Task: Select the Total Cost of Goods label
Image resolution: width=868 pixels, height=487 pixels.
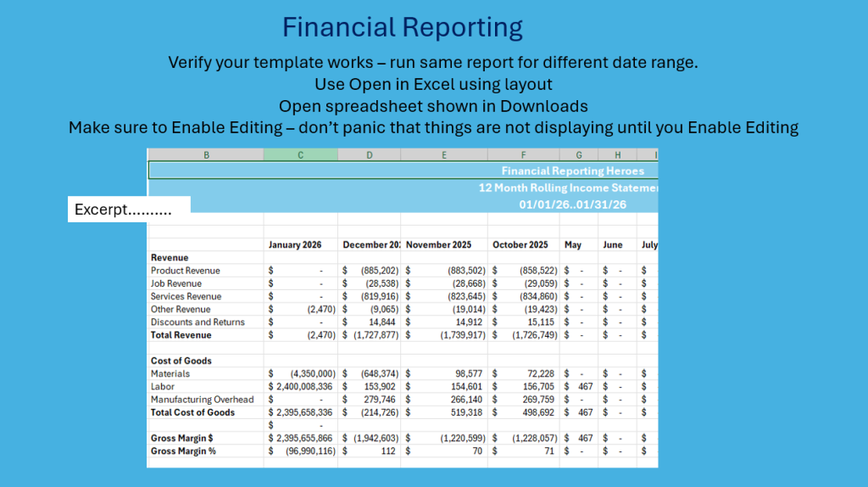Action: 192,412
